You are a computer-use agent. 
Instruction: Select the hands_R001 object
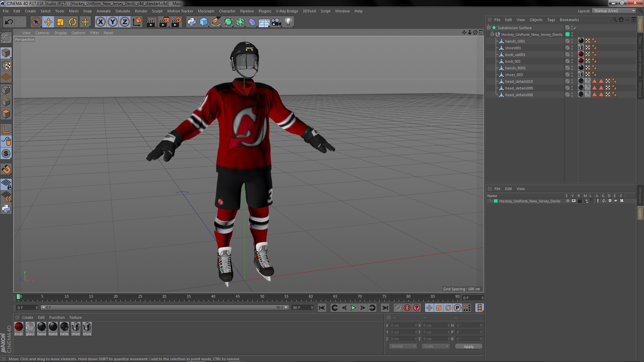[x=515, y=68]
